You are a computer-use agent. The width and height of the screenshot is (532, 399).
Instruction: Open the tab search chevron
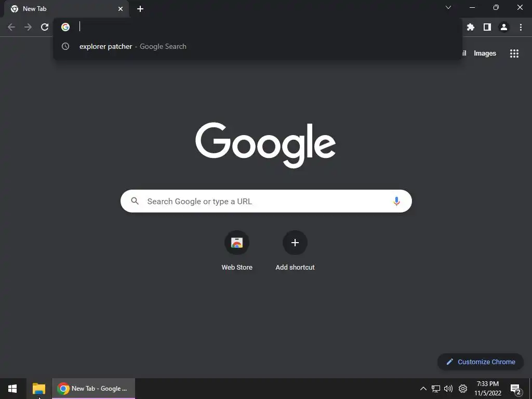[448, 7]
